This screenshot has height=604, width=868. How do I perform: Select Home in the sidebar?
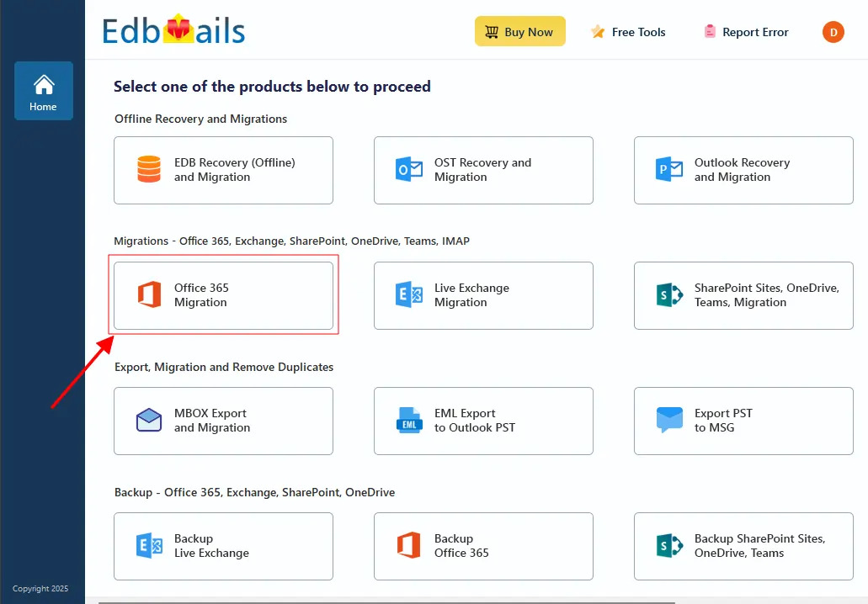click(43, 90)
